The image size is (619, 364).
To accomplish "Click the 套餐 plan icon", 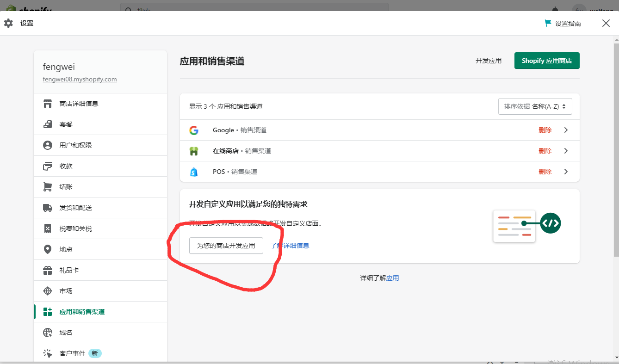I will (x=48, y=124).
